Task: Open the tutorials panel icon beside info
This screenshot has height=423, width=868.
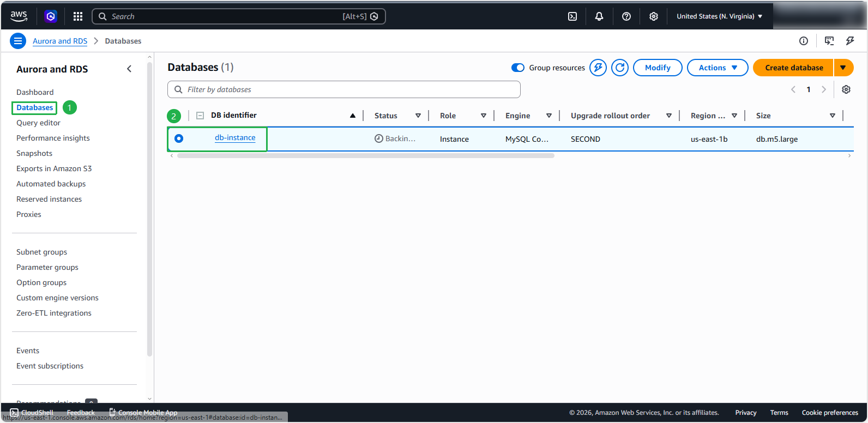Action: (829, 41)
